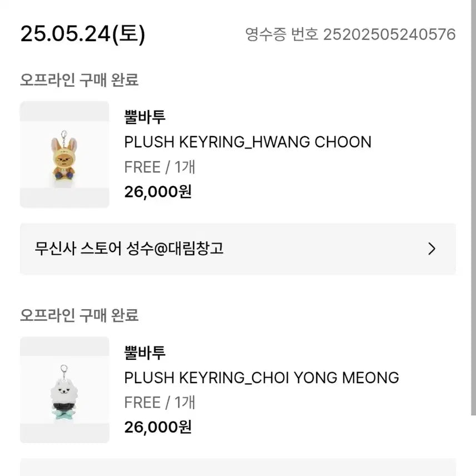Tap the 영수증 번호 label
Screen dimensions: 476x476
[282, 34]
